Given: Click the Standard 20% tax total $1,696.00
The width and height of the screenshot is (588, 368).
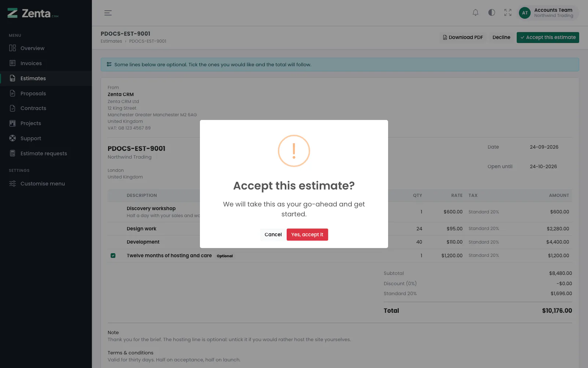Looking at the screenshot, I should [561, 294].
